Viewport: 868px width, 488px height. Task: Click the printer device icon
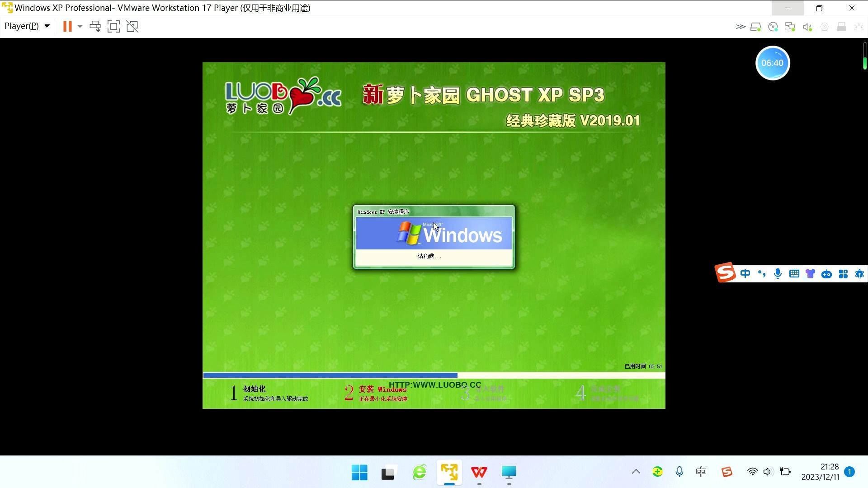(x=841, y=27)
